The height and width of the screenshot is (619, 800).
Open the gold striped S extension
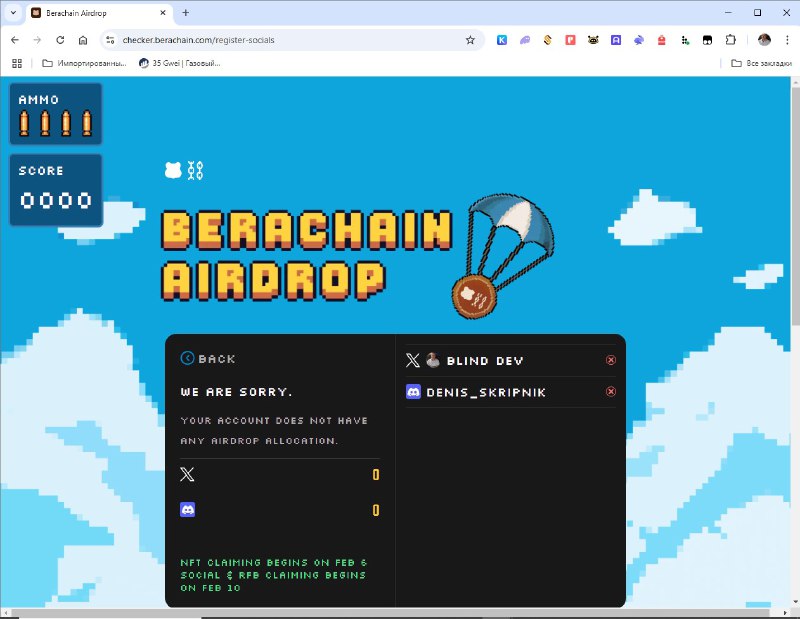[x=547, y=40]
